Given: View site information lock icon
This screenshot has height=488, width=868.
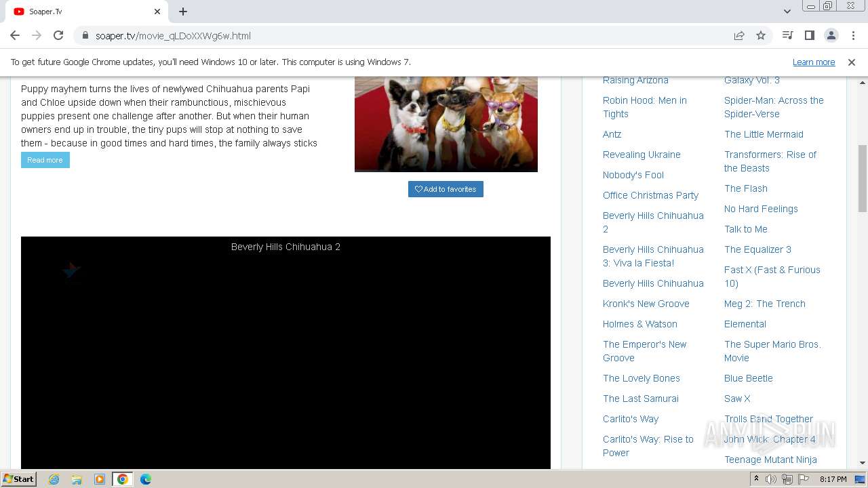Looking at the screenshot, I should pos(85,35).
